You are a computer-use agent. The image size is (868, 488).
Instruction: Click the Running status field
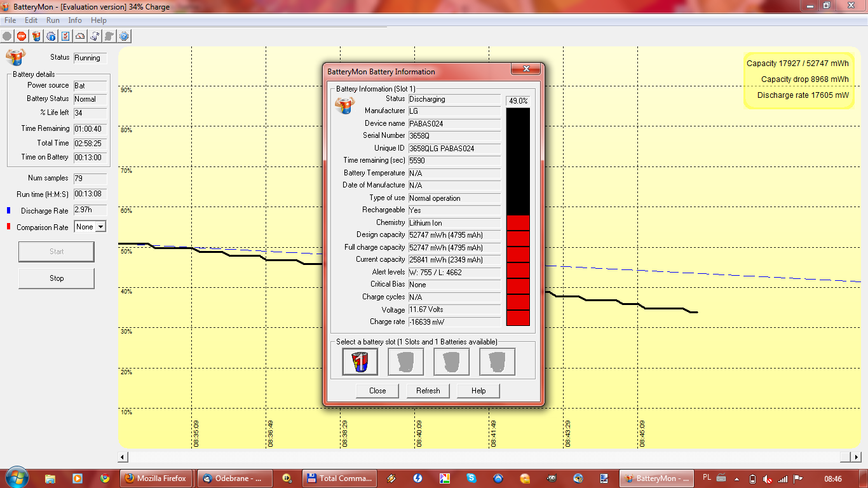coord(90,58)
